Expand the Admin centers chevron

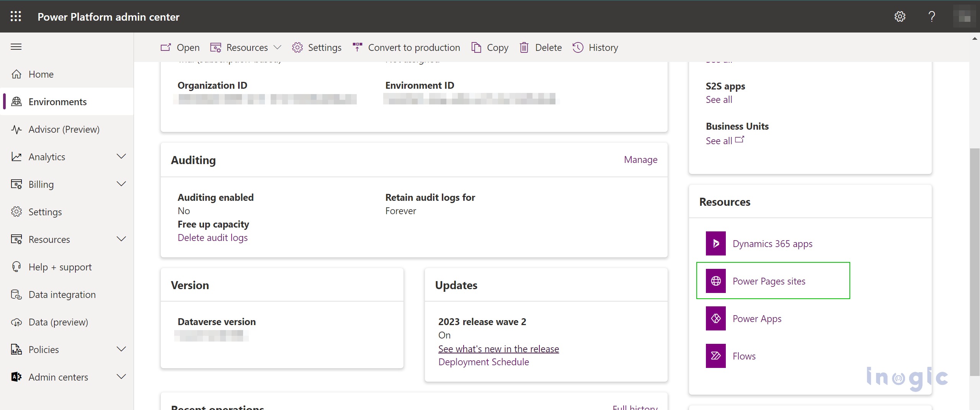(121, 377)
